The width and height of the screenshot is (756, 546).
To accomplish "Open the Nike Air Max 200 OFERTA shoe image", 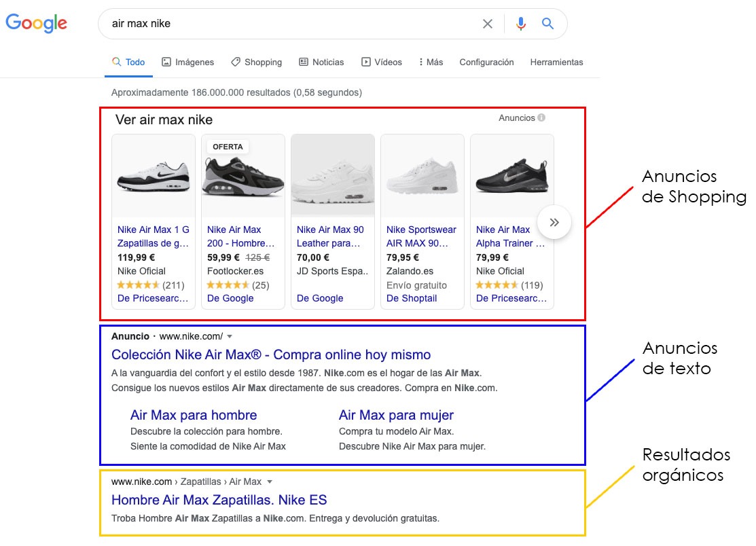I will click(x=243, y=176).
